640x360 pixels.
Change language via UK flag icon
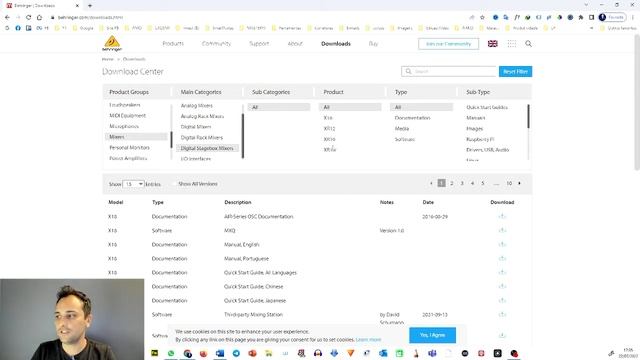click(493, 44)
